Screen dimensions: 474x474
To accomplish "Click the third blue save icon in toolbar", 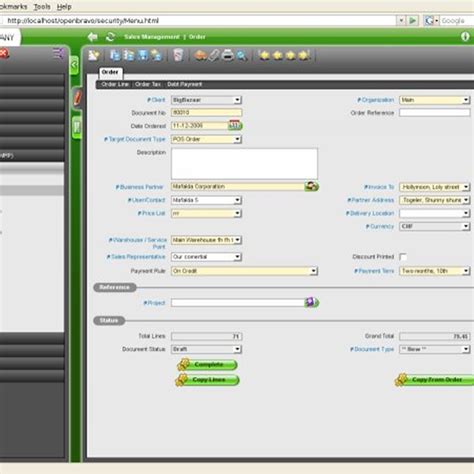I will [x=143, y=55].
